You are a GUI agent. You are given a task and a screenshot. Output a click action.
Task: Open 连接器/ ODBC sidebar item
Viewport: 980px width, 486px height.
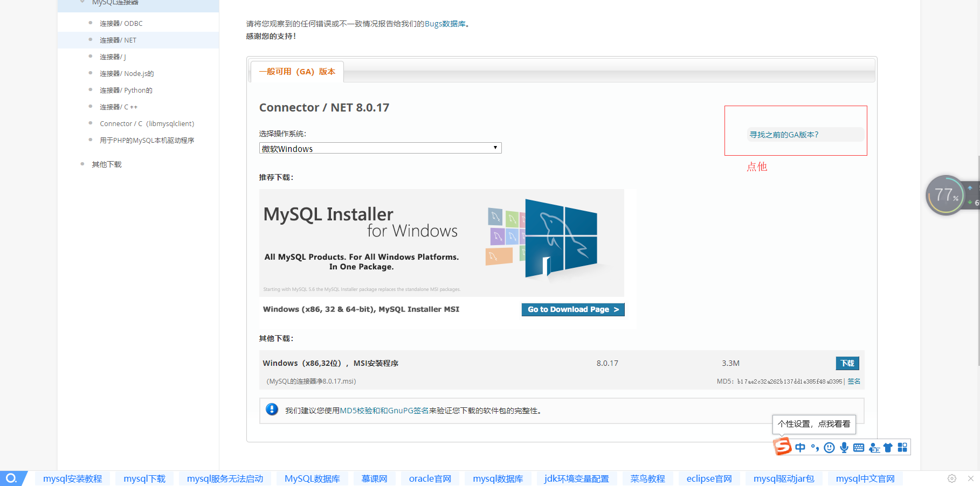[121, 23]
